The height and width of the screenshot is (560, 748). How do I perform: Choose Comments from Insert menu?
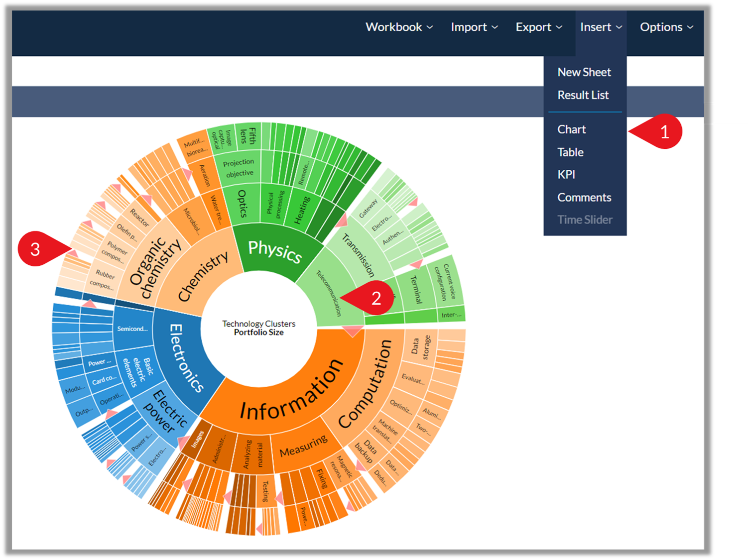click(x=584, y=198)
